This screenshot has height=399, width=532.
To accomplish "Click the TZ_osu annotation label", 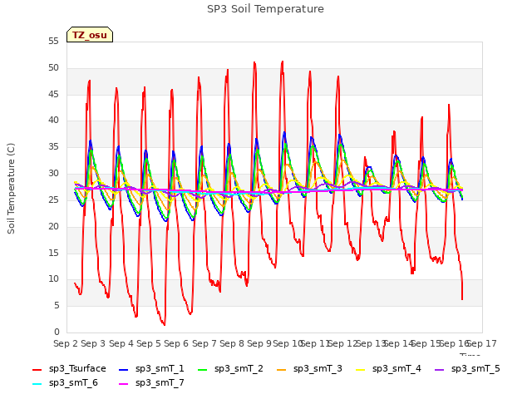I will click(x=90, y=35).
